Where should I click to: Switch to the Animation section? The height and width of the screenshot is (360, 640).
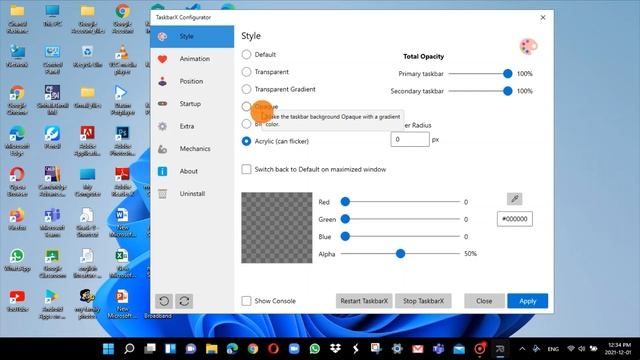[192, 59]
